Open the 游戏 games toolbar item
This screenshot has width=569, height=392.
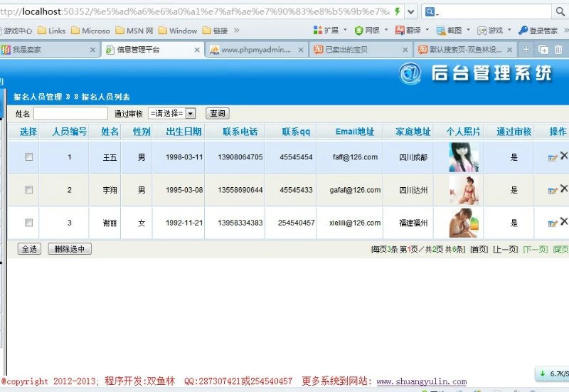[490, 31]
